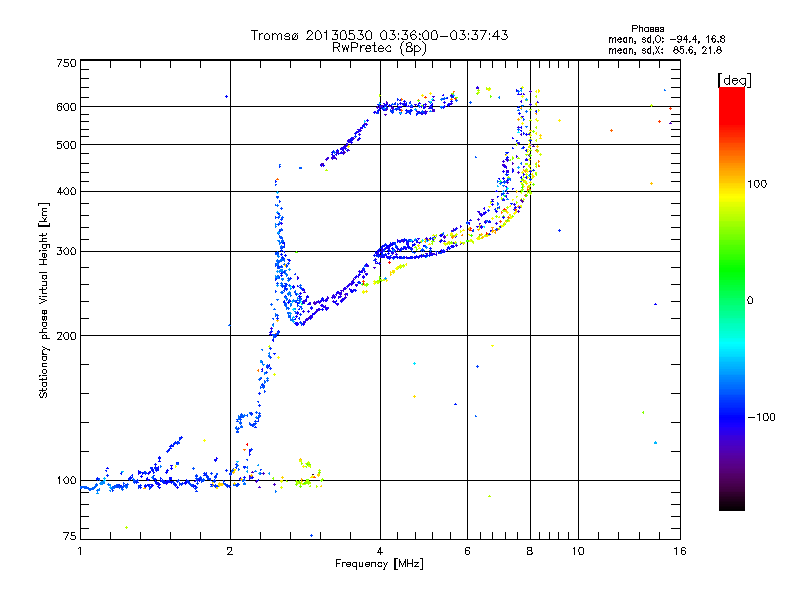Select the 'RwPretec (8p)' subtitle text
This screenshot has width=800, height=600.
coord(379,48)
